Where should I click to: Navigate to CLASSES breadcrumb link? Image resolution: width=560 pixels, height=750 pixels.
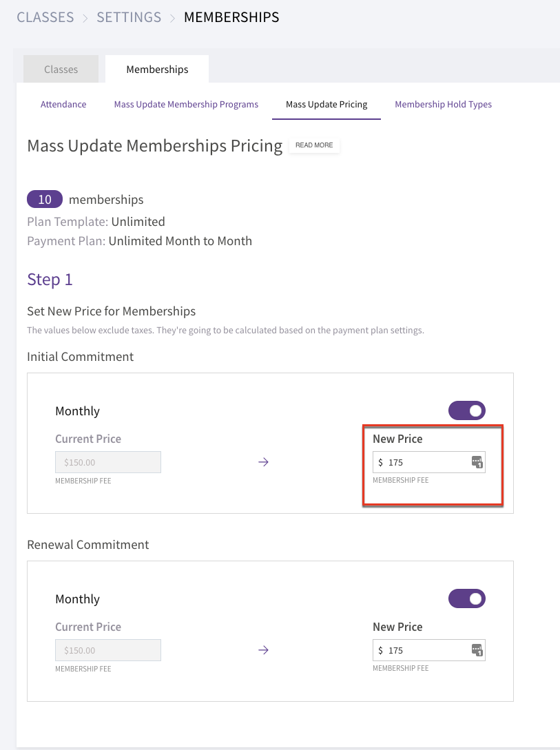click(45, 17)
